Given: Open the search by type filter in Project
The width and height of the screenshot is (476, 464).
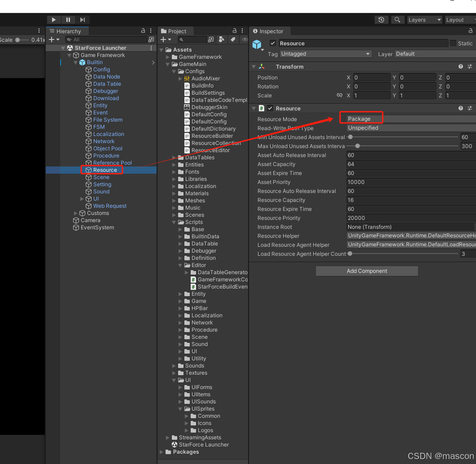Looking at the screenshot, I should (222, 39).
